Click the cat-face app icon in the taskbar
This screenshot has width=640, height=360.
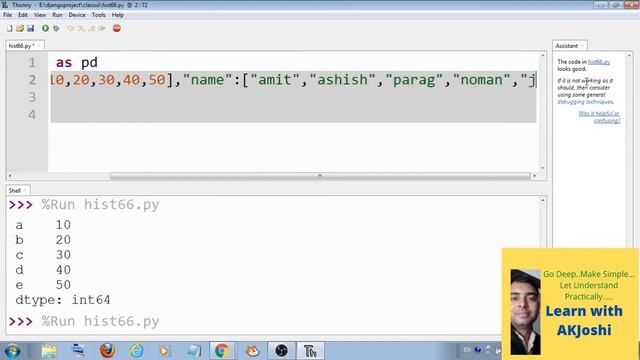click(x=252, y=351)
